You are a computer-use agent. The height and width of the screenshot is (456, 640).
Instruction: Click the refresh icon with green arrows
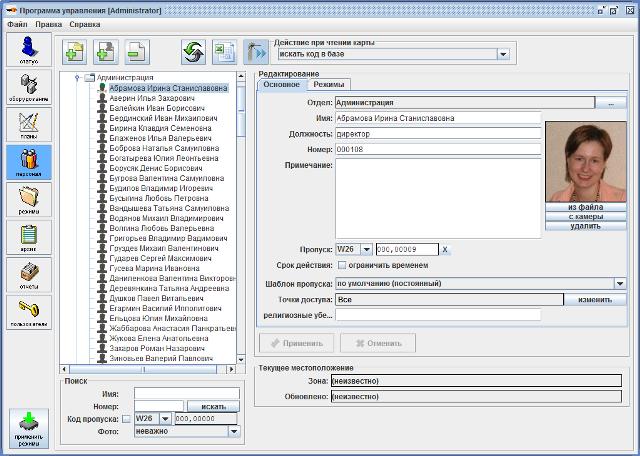click(194, 52)
